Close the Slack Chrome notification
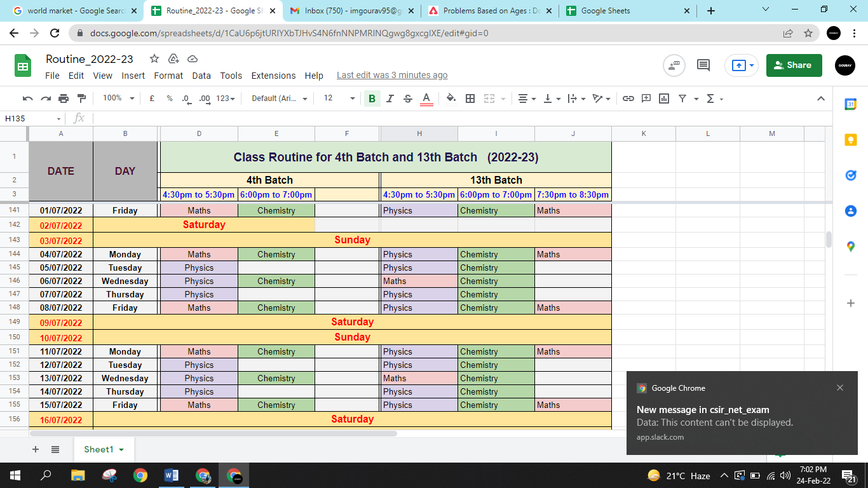This screenshot has width=868, height=488. 840,388
